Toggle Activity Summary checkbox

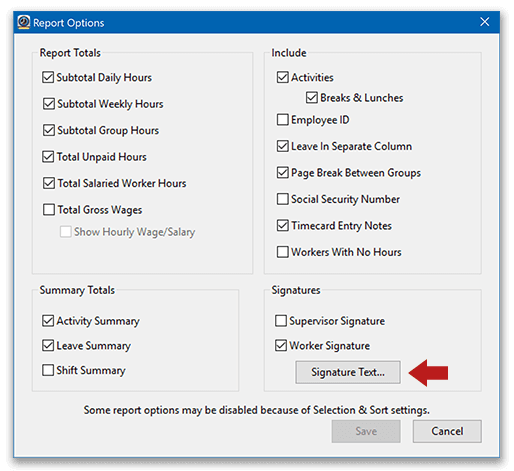pyautogui.click(x=48, y=321)
